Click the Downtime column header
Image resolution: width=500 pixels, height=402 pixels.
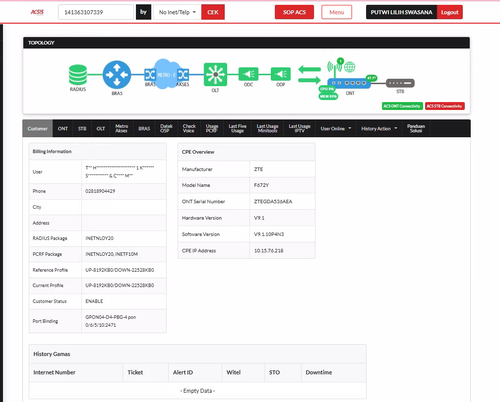(319, 372)
